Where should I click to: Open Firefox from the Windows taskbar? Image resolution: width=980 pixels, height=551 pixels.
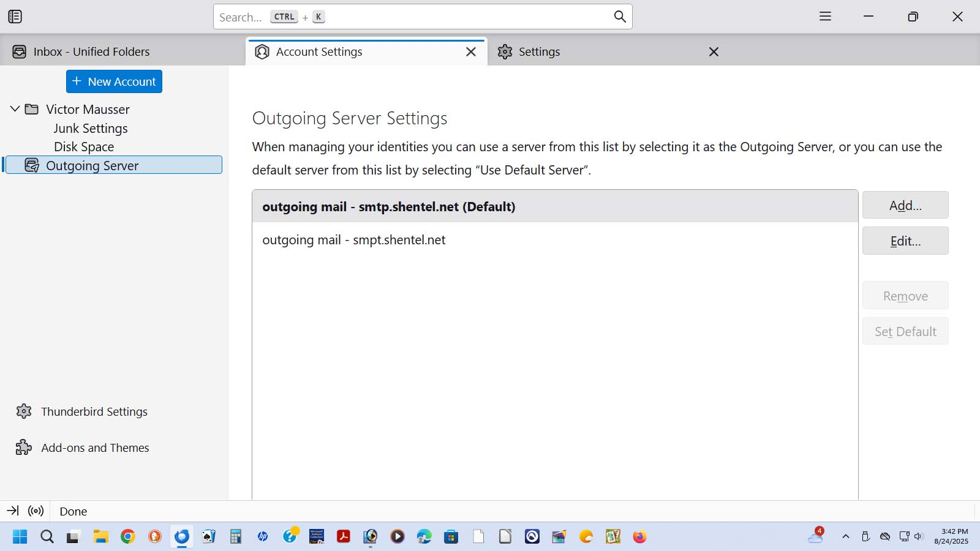(639, 537)
